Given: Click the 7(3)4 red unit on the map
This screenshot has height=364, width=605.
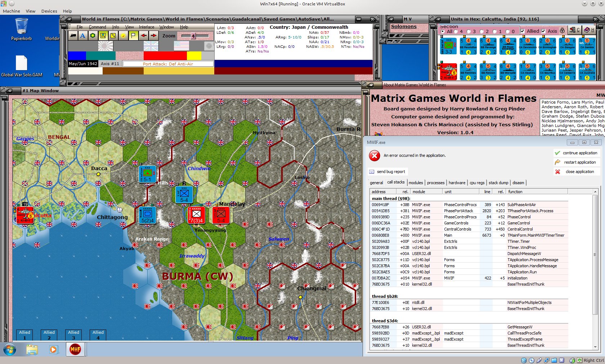Looking at the screenshot, I should pyautogui.click(x=196, y=215).
